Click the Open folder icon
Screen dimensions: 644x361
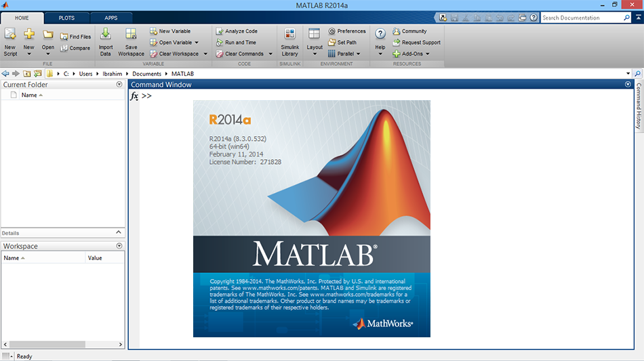(x=48, y=35)
